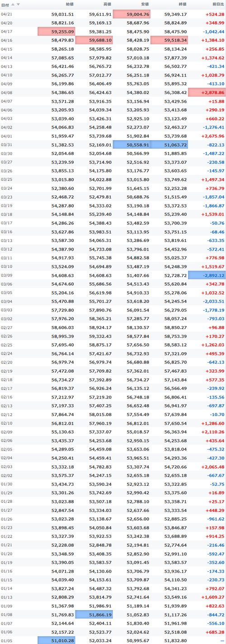The height and width of the screenshot is (644, 226).
Task: Select the blue highlighted opening price 51,010.28
Action: [x=56, y=640]
